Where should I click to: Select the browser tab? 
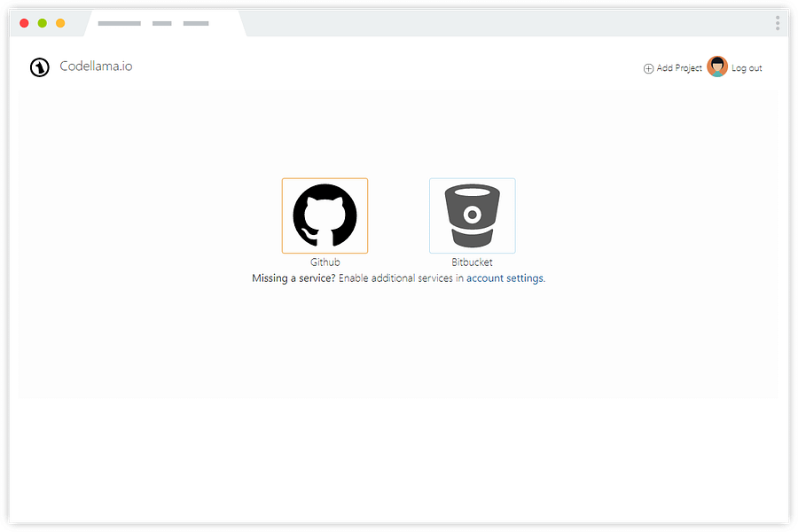[166, 23]
